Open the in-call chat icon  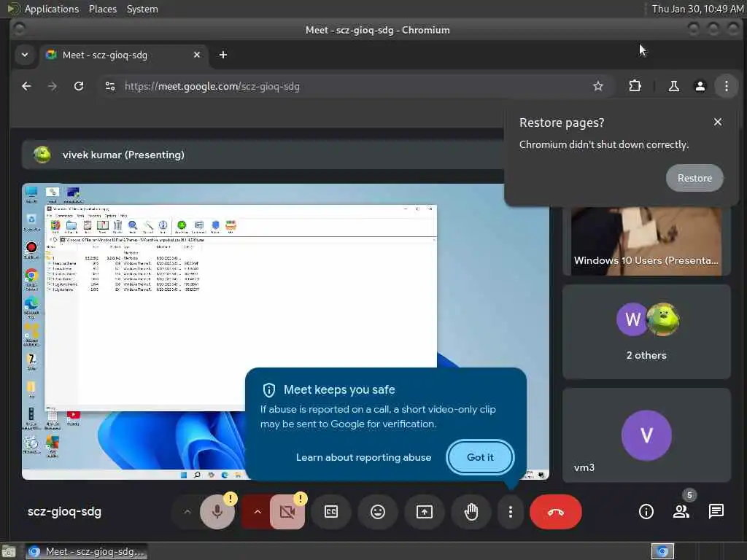tap(716, 512)
